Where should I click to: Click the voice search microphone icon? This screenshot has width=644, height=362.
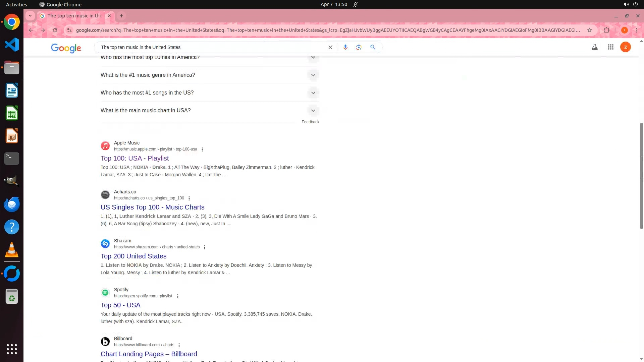pyautogui.click(x=345, y=47)
